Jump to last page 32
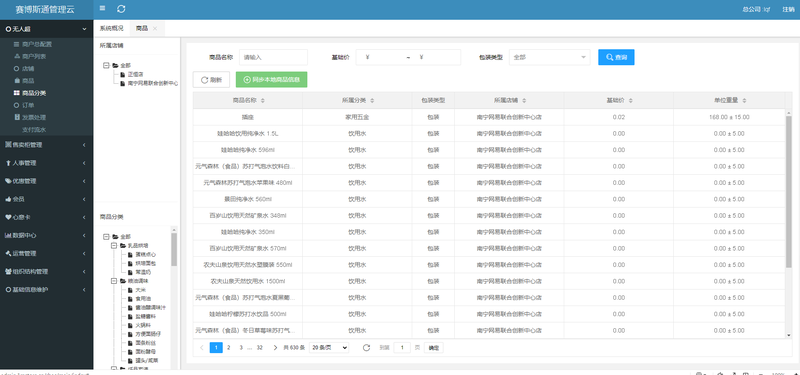Screen dimensions: 800x375 tap(260, 348)
